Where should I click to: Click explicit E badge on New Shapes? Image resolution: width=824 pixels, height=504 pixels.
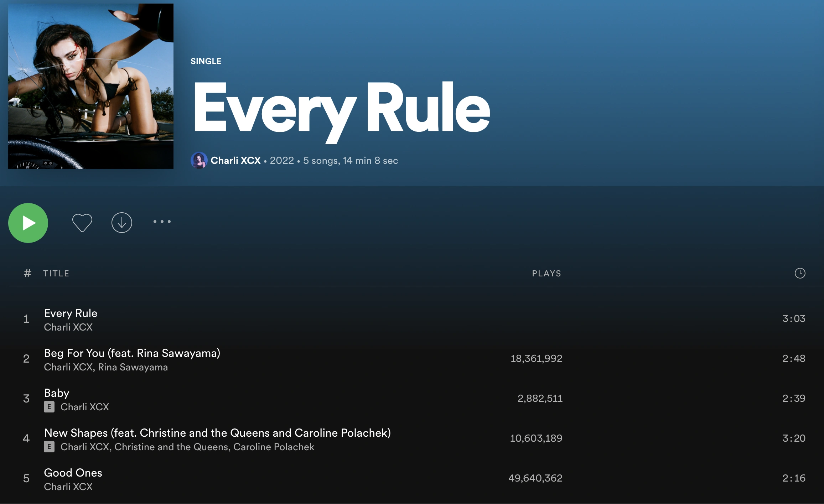click(x=49, y=447)
